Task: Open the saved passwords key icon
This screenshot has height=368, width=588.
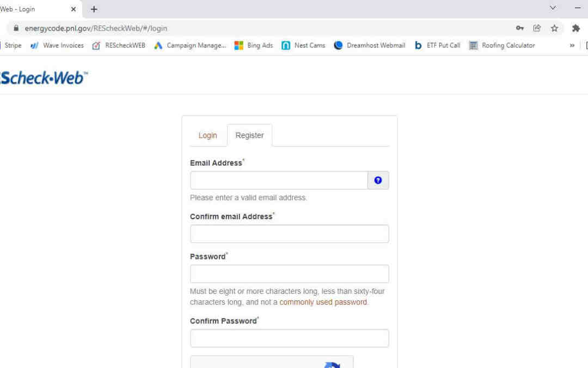Action: [520, 28]
